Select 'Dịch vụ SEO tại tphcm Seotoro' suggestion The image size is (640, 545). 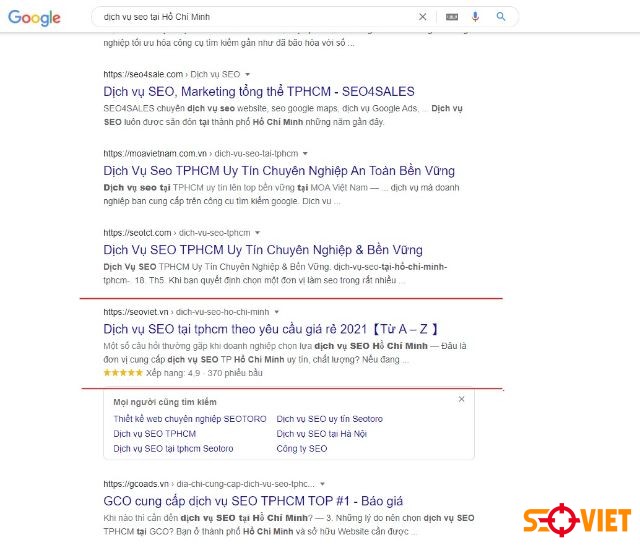173,449
